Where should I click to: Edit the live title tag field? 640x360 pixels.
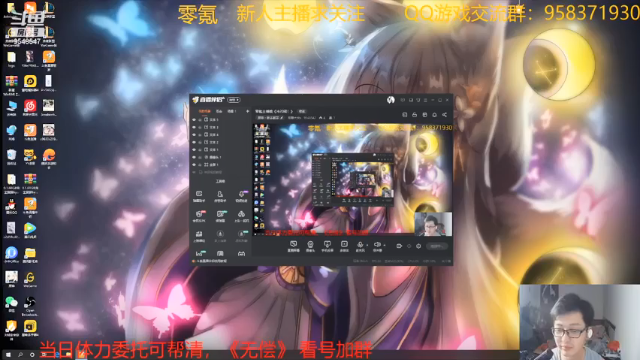(270, 118)
